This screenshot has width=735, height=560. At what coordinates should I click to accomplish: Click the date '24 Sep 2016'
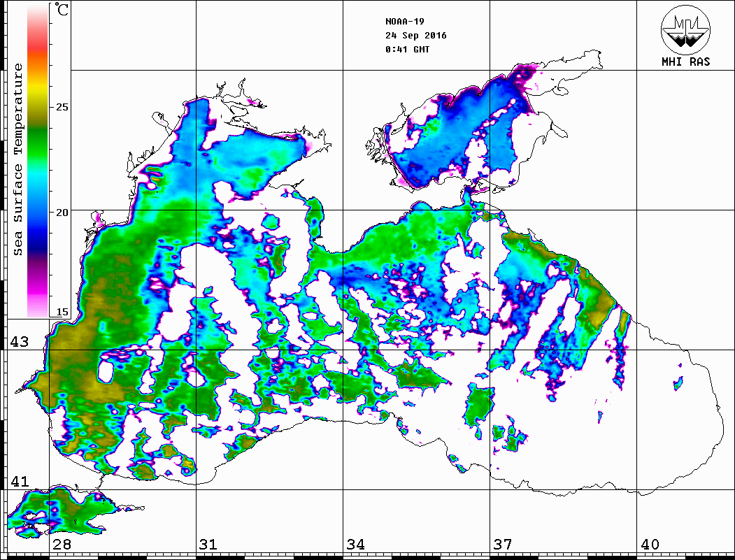416,36
